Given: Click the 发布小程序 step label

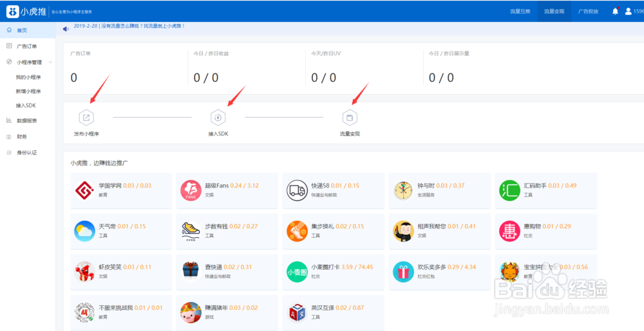Looking at the screenshot, I should pyautogui.click(x=86, y=134).
